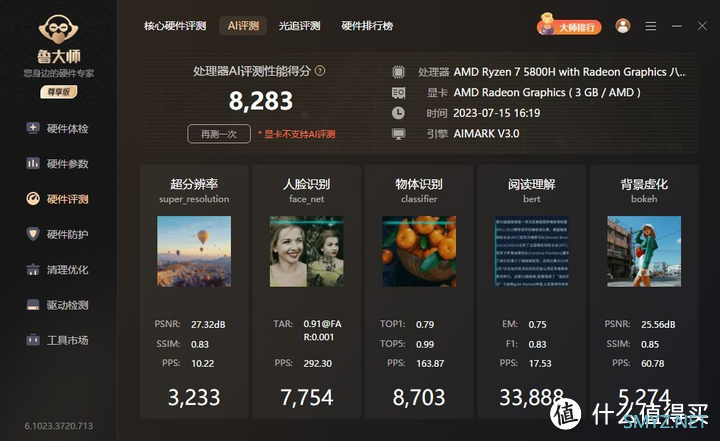Screen dimensions: 720x441
Task: Click the bert score 33,888
Action: point(531,397)
